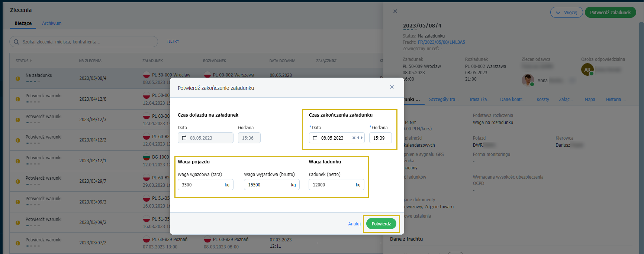
Task: Click the search magnifier icon
Action: pyautogui.click(x=16, y=42)
